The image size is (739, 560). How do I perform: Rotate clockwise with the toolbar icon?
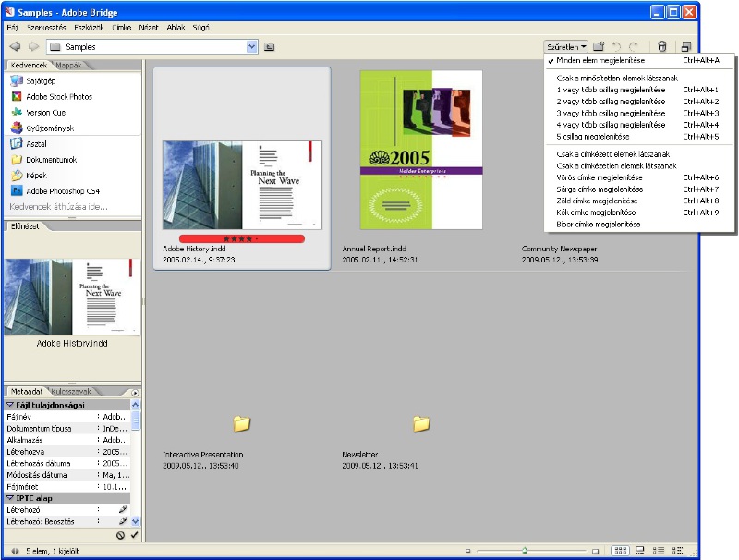pyautogui.click(x=634, y=46)
